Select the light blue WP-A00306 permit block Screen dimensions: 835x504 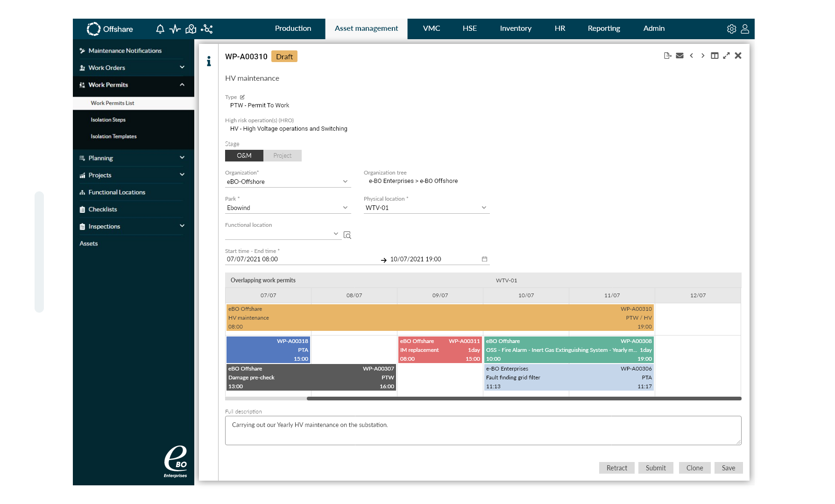pos(569,378)
